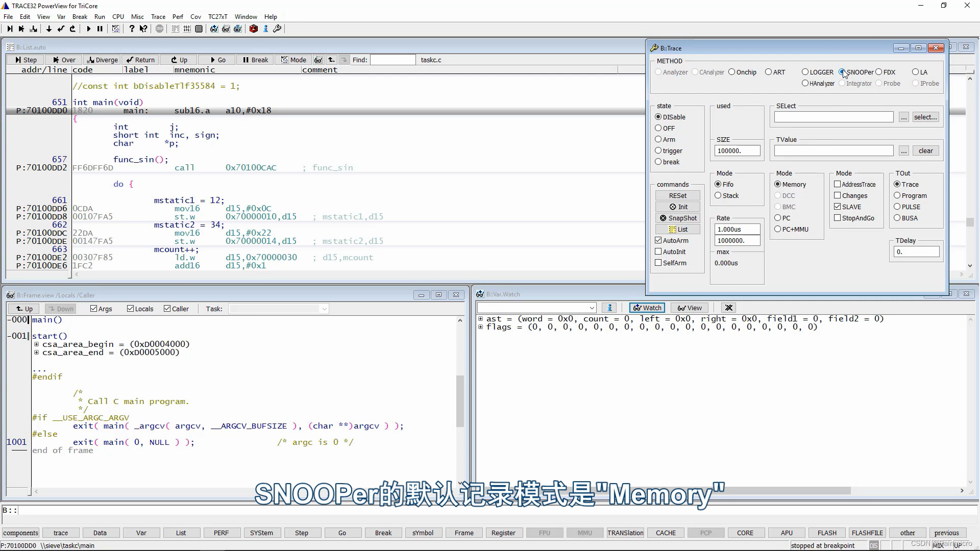Open settings via the wrench icon
Screen dimensions: 980x551
pos(277,29)
